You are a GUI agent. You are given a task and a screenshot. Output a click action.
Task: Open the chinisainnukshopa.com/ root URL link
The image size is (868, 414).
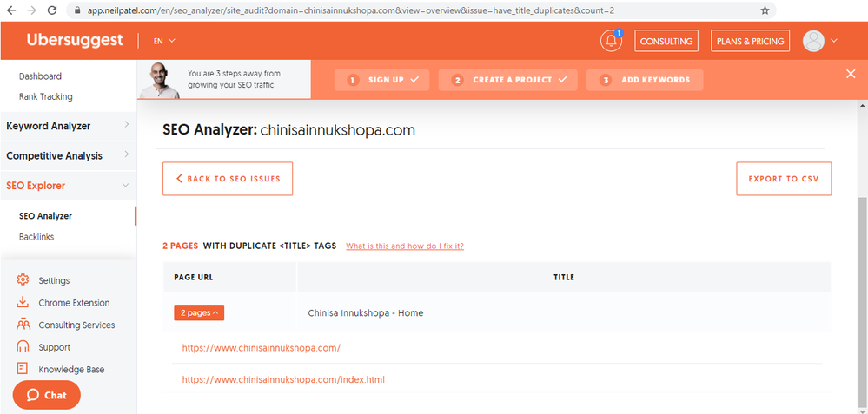(x=262, y=348)
